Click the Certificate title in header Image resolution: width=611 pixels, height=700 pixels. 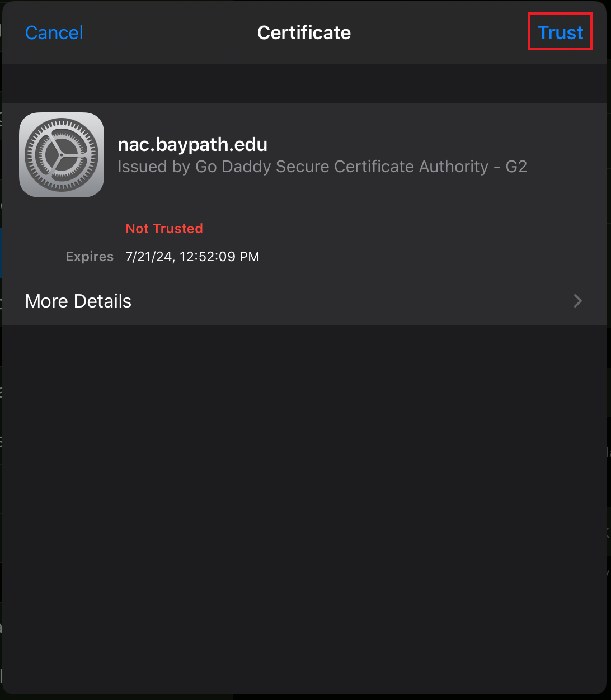click(x=304, y=32)
